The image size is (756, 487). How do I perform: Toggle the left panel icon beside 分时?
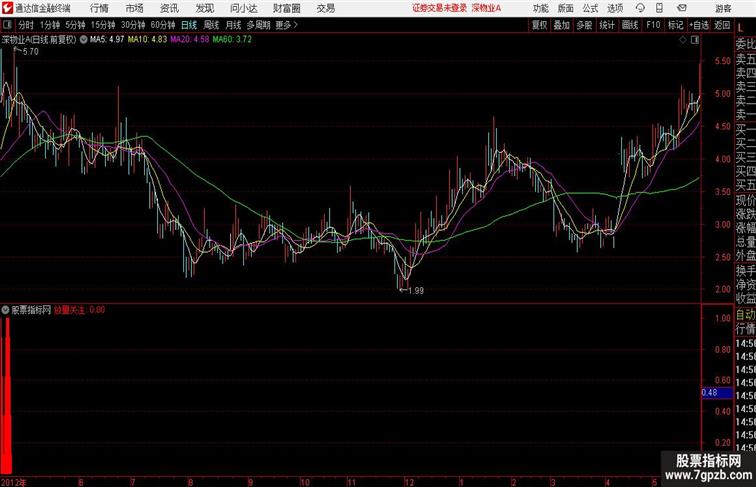click(7, 25)
